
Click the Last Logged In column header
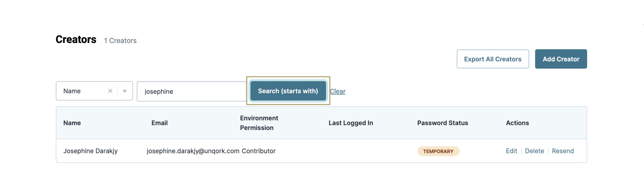pos(351,123)
